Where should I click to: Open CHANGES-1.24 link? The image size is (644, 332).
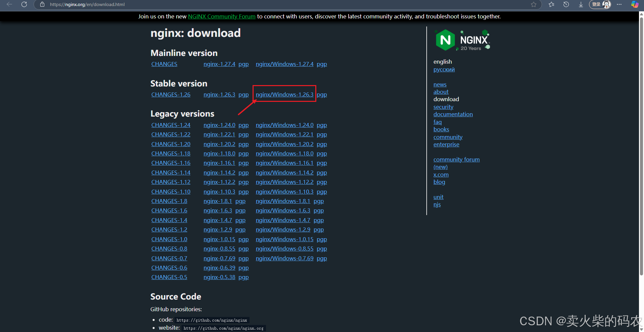171,125
